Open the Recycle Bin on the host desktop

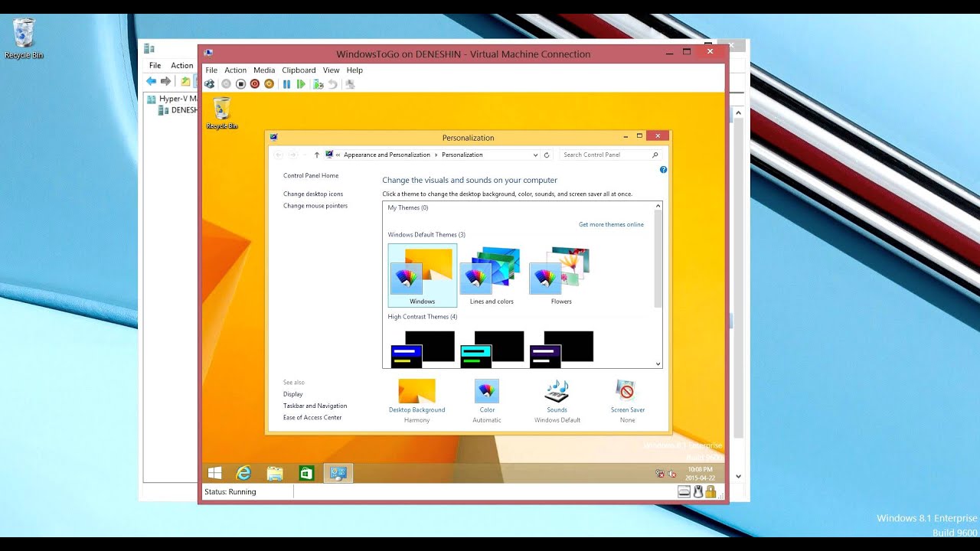(x=24, y=39)
